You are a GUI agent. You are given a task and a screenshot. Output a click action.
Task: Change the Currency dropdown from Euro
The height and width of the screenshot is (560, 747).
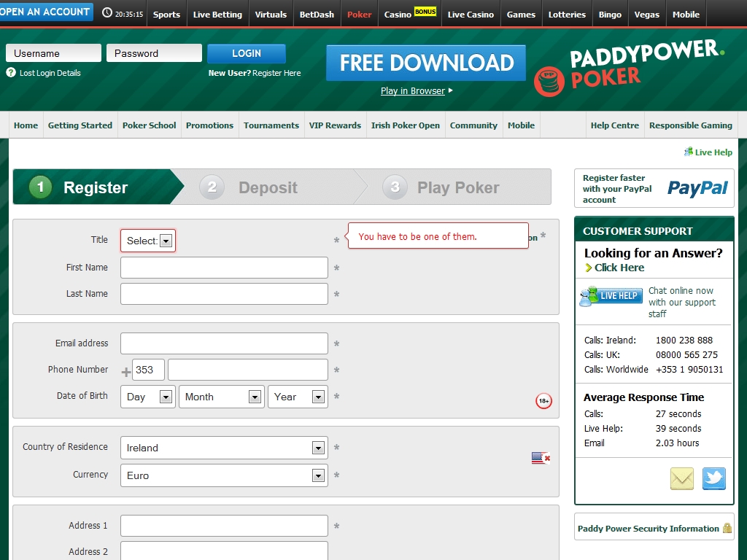pyautogui.click(x=224, y=475)
